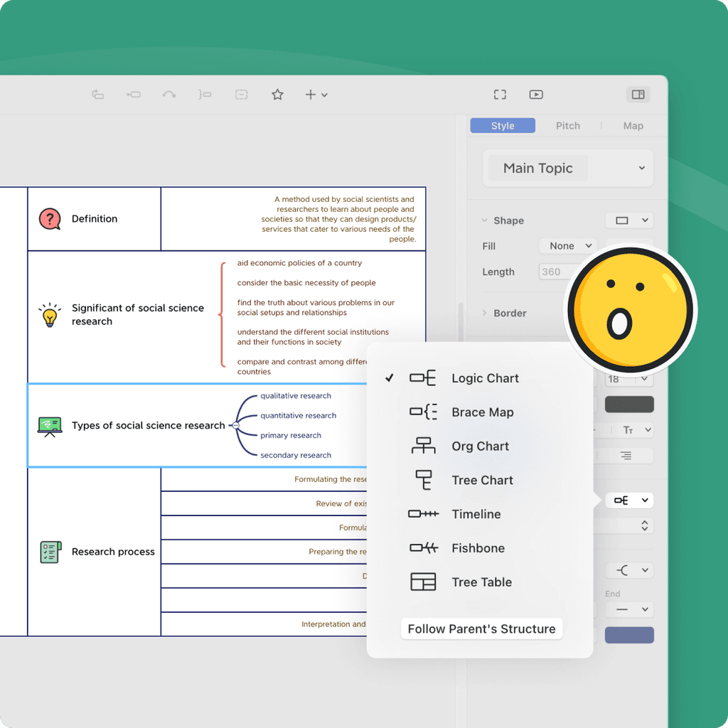Viewport: 728px width, 728px height.
Task: Open the Fill dropdown showing None
Action: tap(567, 245)
